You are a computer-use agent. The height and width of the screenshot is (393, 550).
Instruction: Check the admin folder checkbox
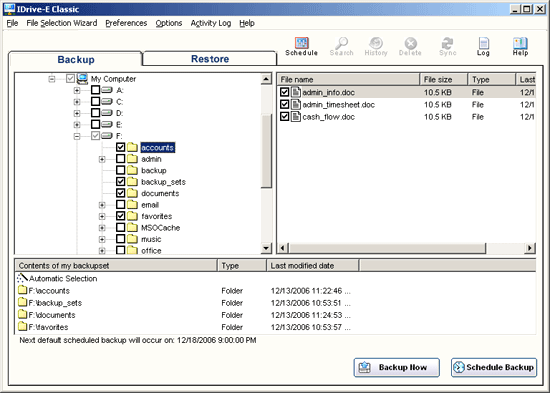click(120, 159)
